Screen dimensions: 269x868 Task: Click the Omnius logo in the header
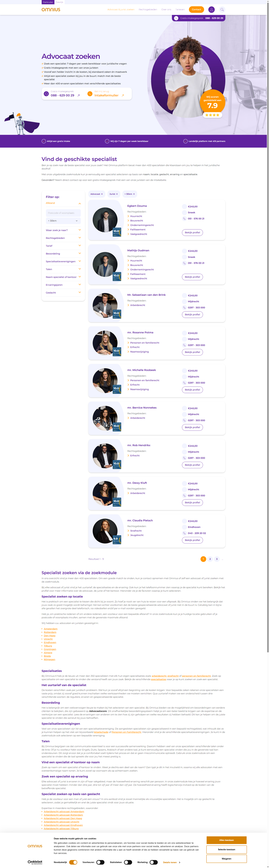click(x=51, y=9)
